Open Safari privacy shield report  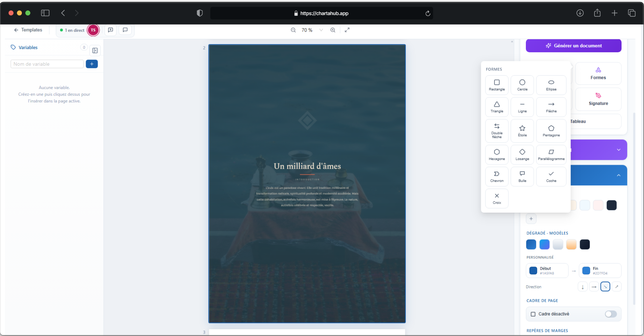[200, 13]
